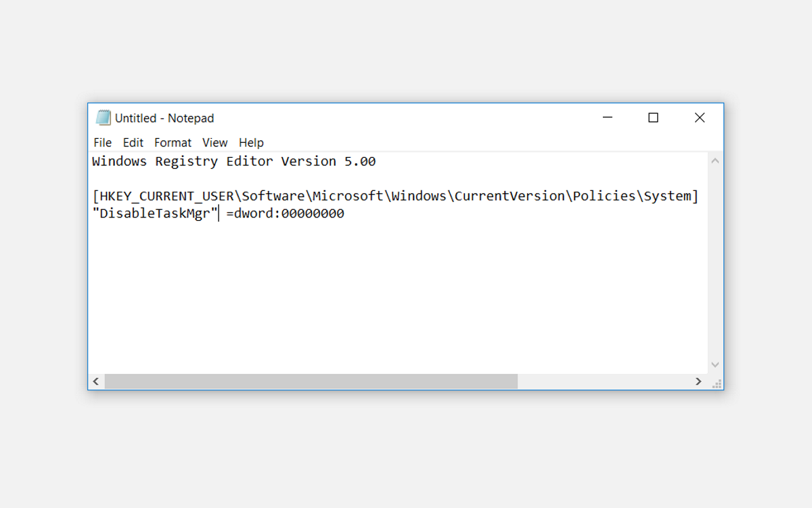Click the Notepad app icon in title bar
The height and width of the screenshot is (508, 812).
(x=103, y=118)
